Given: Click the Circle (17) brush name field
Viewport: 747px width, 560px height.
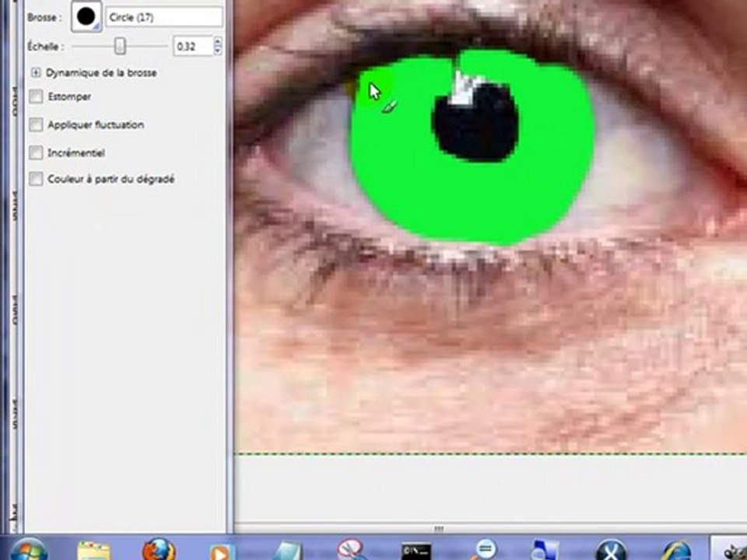Looking at the screenshot, I should coord(164,18).
